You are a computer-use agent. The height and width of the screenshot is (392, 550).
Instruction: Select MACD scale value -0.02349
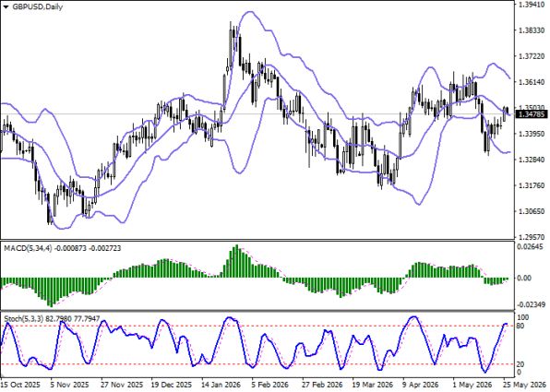[x=532, y=304]
